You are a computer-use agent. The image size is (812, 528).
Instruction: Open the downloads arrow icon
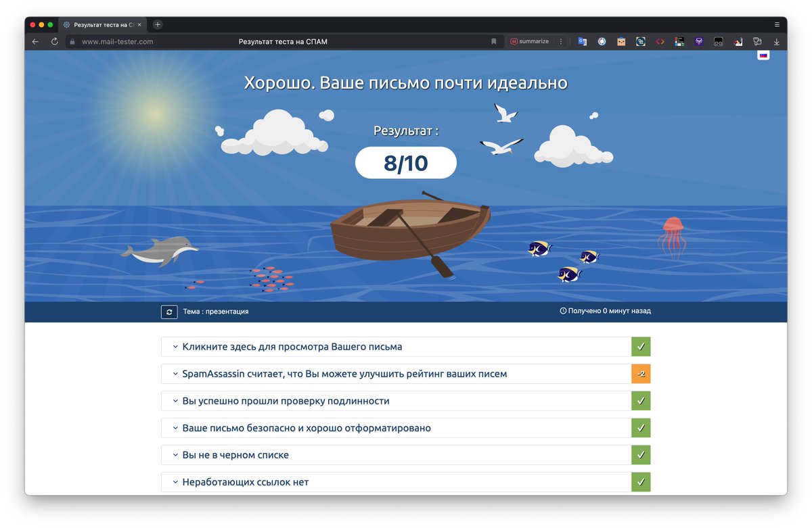click(x=777, y=41)
